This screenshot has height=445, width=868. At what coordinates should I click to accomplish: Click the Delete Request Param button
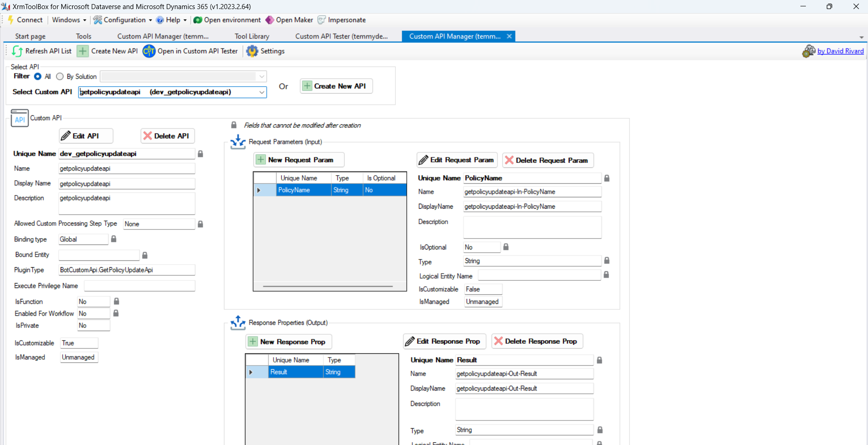tap(548, 160)
